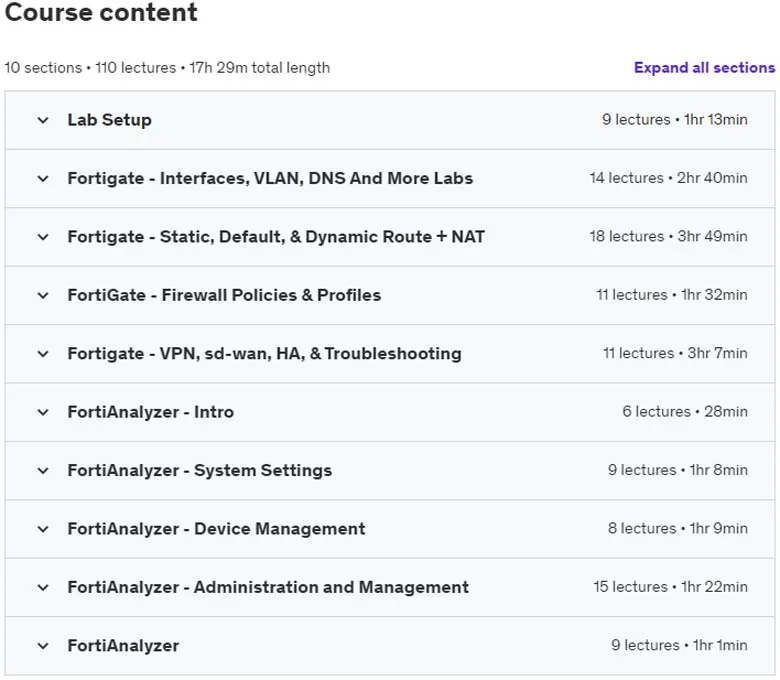The height and width of the screenshot is (680, 780).
Task: Expand chevron for last FortiAnalyzer section
Action: (43, 646)
